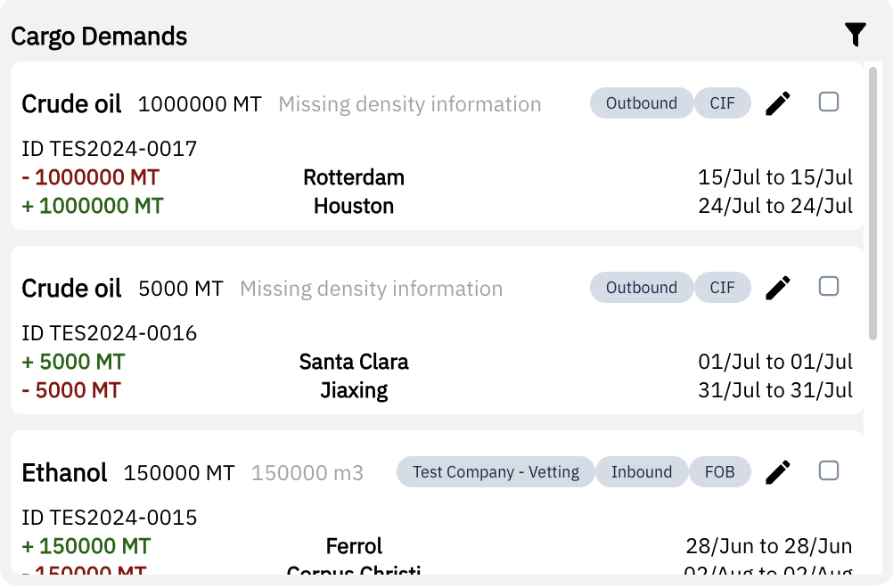Open cargo card ID TES2024-0015

click(x=110, y=518)
